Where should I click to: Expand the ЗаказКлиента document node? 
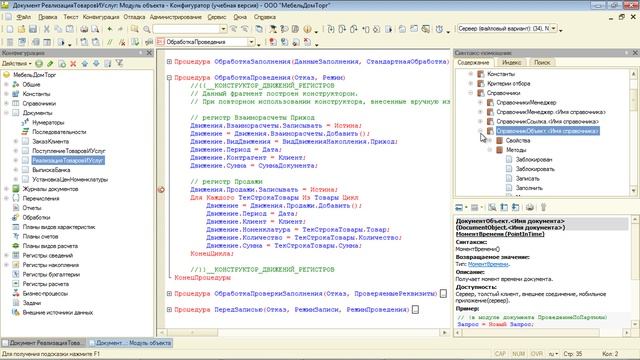tap(16, 141)
